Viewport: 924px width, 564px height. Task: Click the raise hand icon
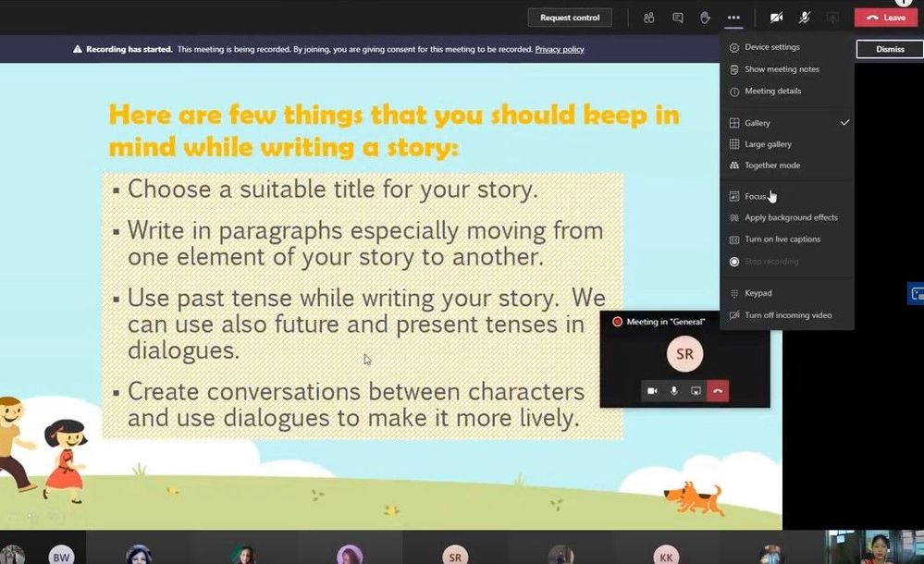705,18
